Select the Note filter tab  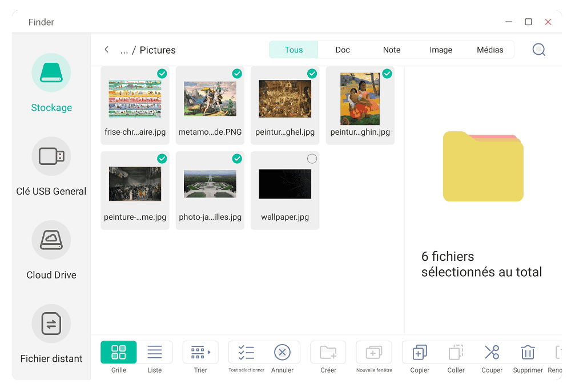(392, 50)
